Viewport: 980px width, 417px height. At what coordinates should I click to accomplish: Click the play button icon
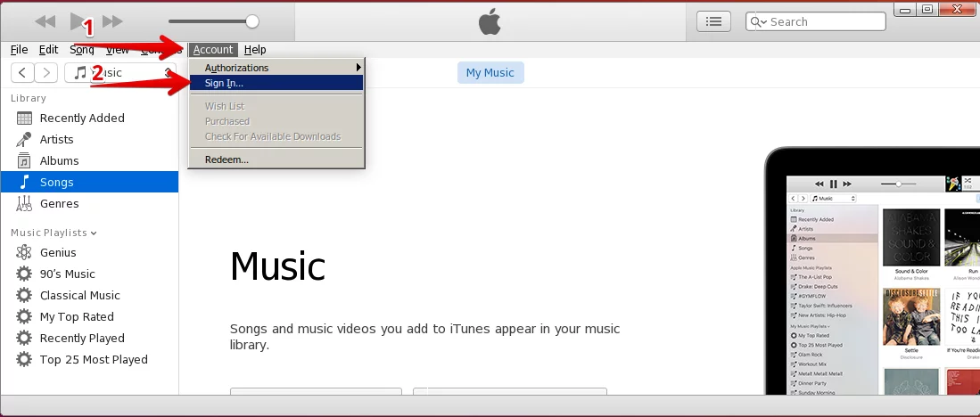[79, 22]
